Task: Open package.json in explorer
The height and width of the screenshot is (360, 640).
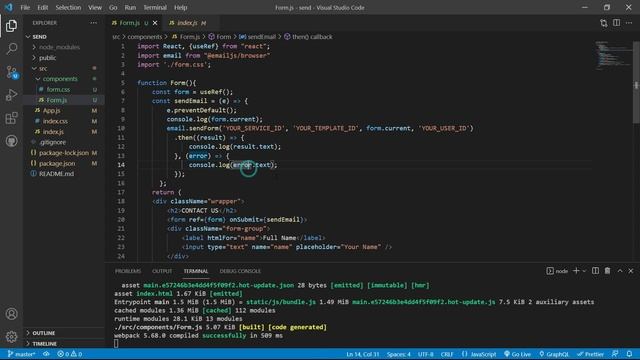Action: [63, 163]
